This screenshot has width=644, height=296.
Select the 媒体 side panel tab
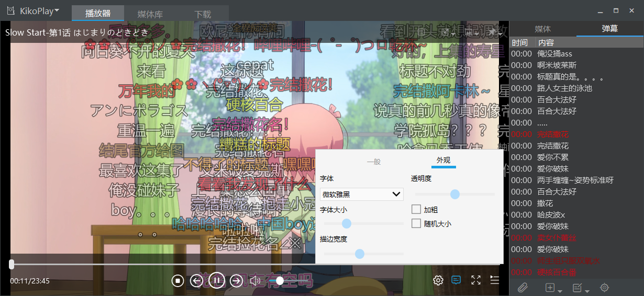[x=542, y=29]
